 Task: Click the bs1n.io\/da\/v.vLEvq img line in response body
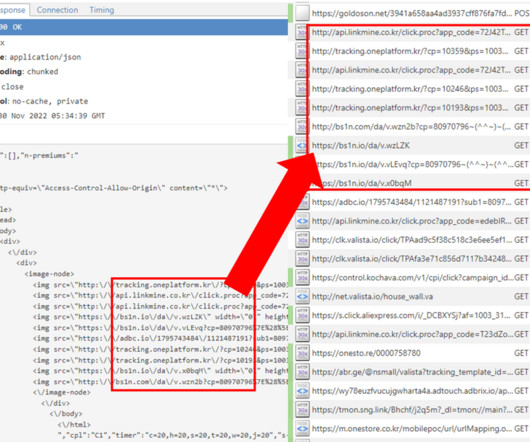161,328
